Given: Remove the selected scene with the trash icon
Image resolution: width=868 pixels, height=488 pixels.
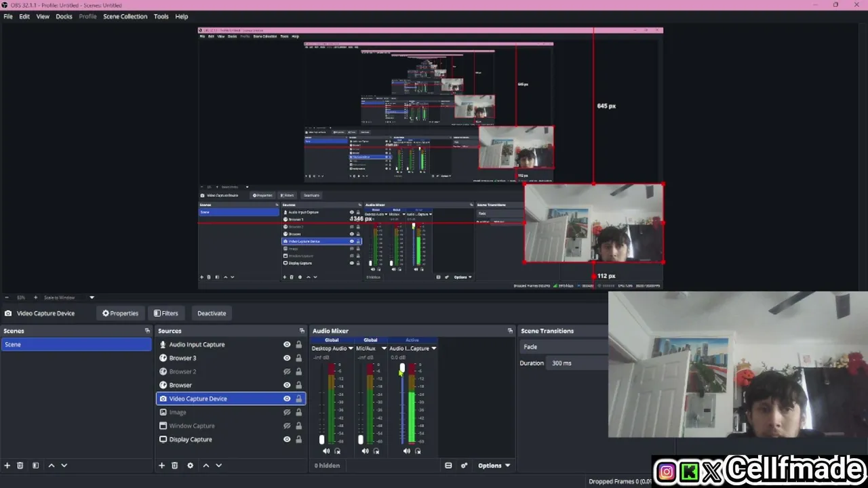Looking at the screenshot, I should point(20,466).
